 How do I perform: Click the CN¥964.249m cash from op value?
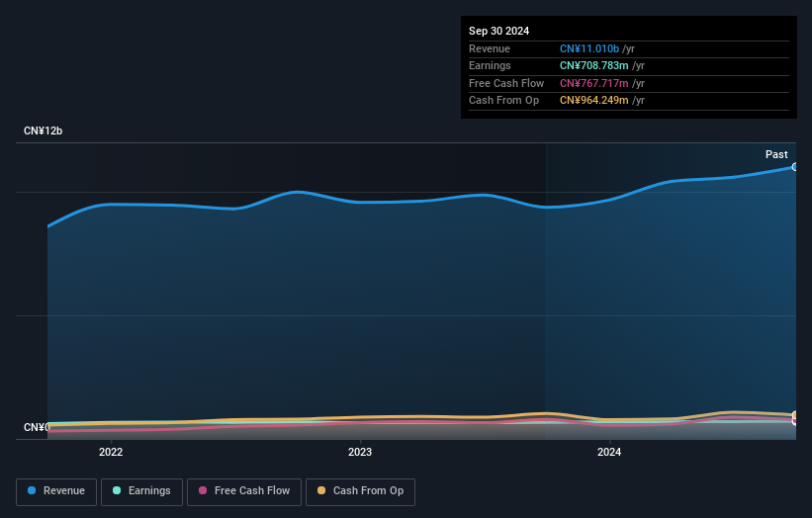click(x=594, y=101)
